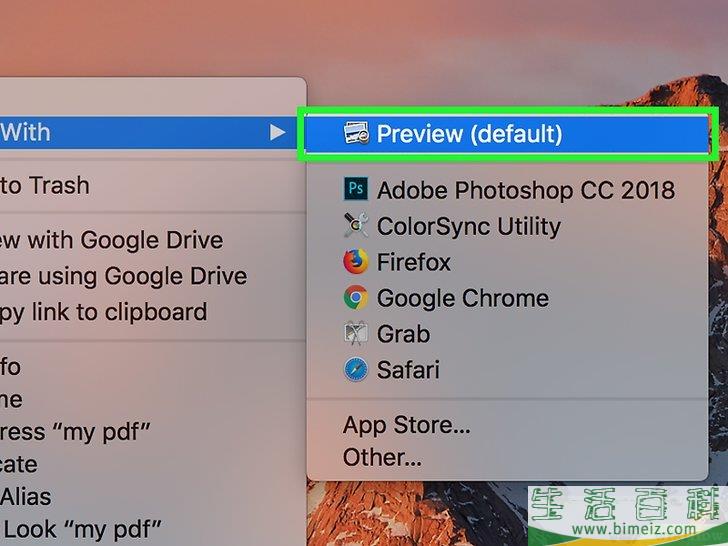
Task: Click the Google Chrome logo icon
Action: (356, 298)
